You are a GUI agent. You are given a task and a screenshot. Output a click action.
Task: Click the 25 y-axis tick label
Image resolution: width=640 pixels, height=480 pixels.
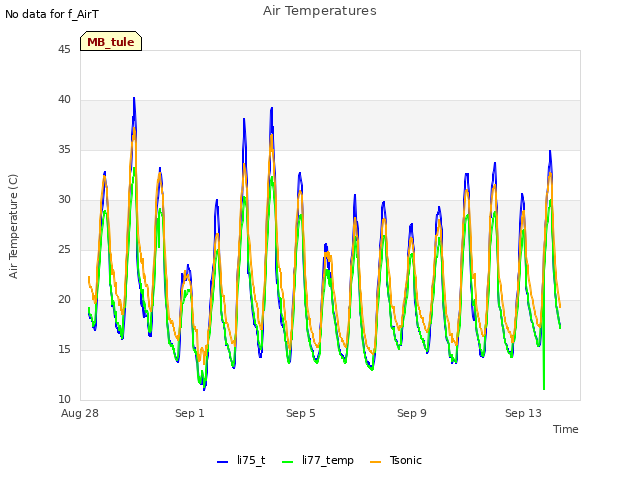click(x=64, y=249)
